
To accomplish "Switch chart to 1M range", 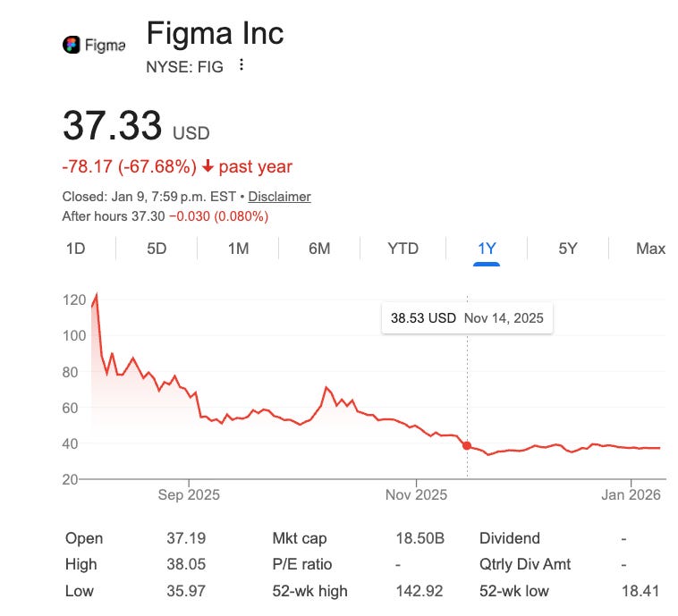I will [238, 249].
